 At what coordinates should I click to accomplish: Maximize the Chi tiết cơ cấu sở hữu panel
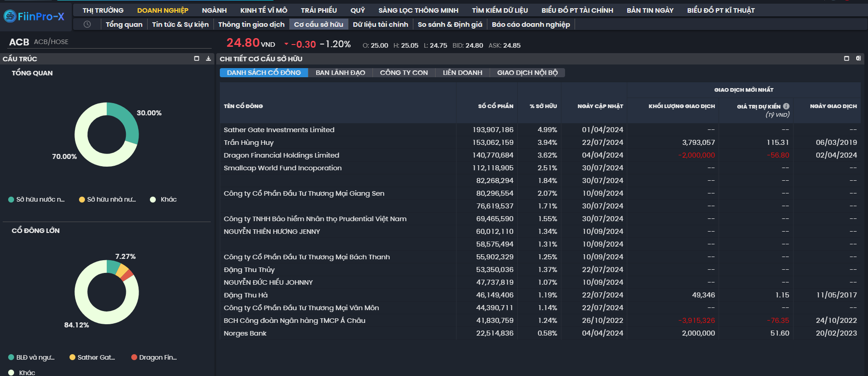846,59
